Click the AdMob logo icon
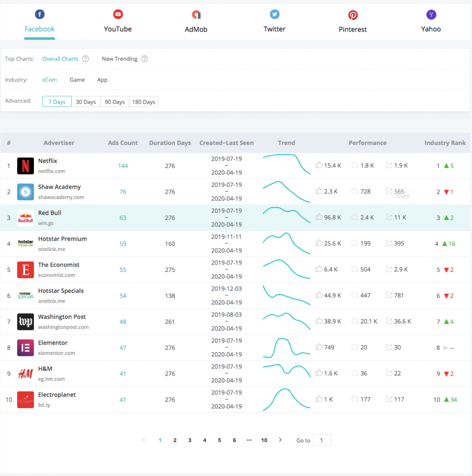This screenshot has width=472, height=476. pos(196,14)
